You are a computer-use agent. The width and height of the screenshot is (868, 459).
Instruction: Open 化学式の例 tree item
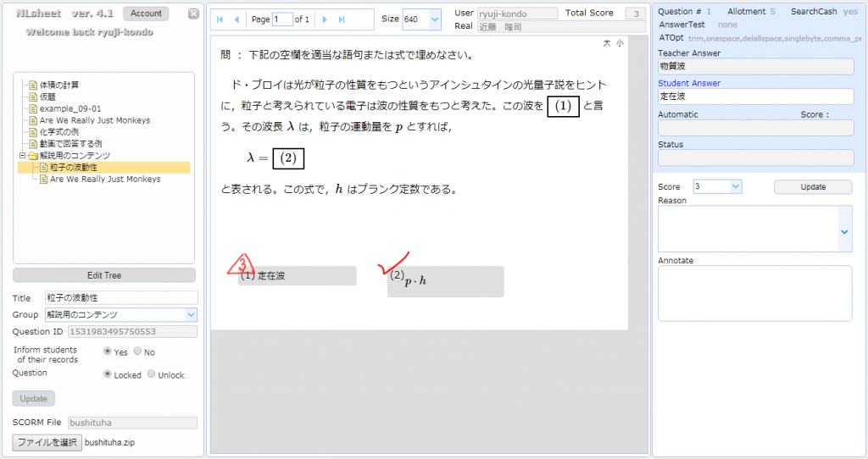click(x=58, y=132)
